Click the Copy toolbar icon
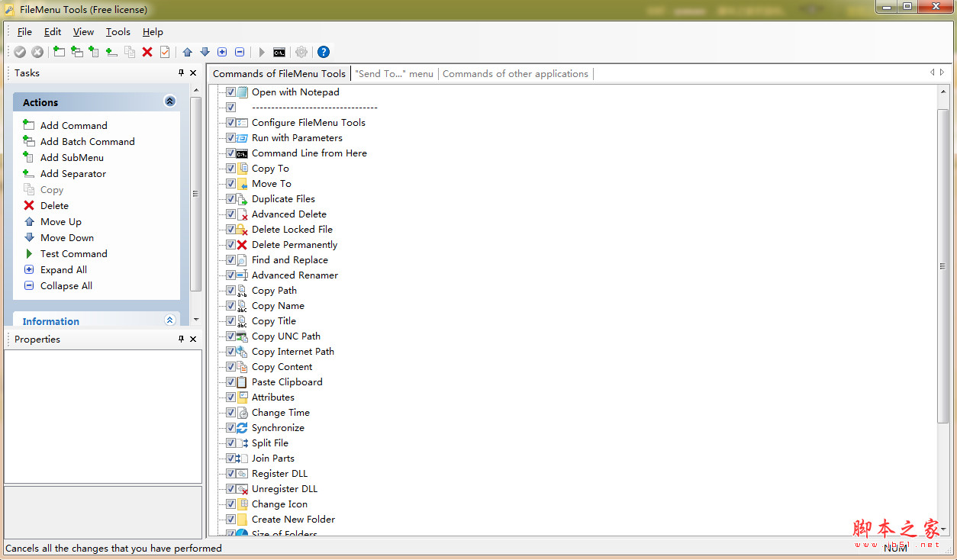 130,52
